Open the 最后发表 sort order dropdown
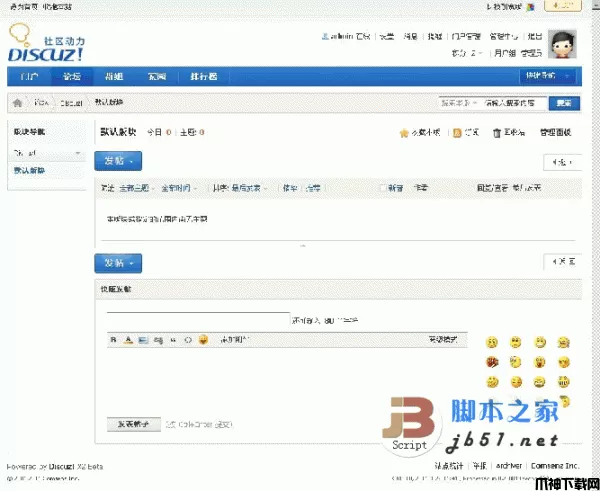 pos(247,187)
